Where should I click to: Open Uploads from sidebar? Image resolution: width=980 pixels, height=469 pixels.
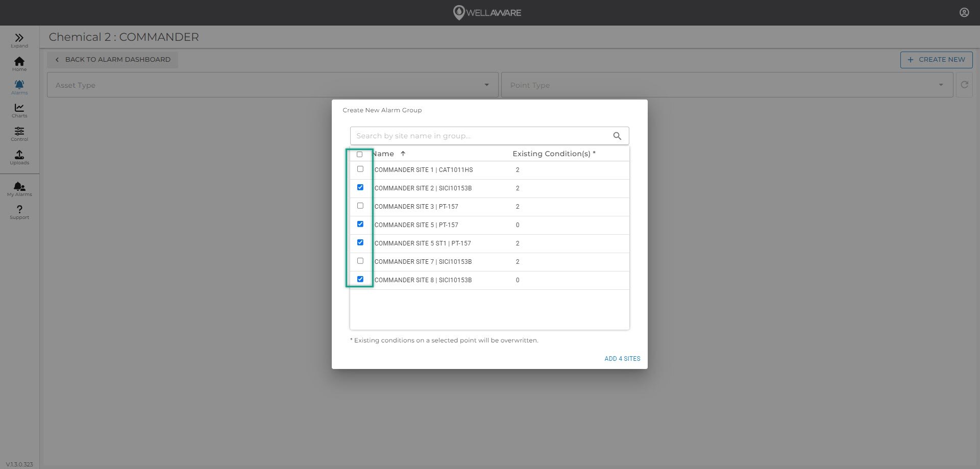tap(19, 157)
